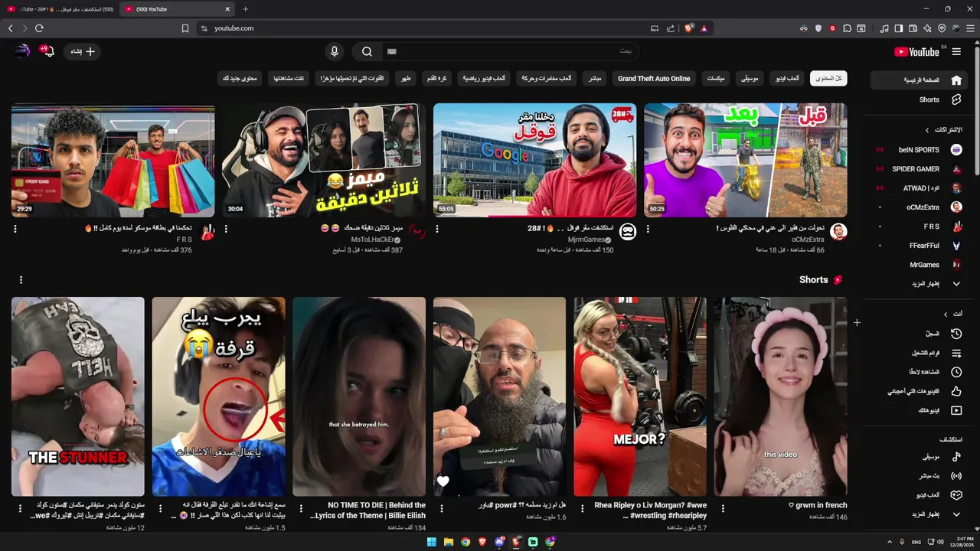Select the All content (كل المحتوى) chip
Screen dimensions: 980x551
(x=828, y=78)
